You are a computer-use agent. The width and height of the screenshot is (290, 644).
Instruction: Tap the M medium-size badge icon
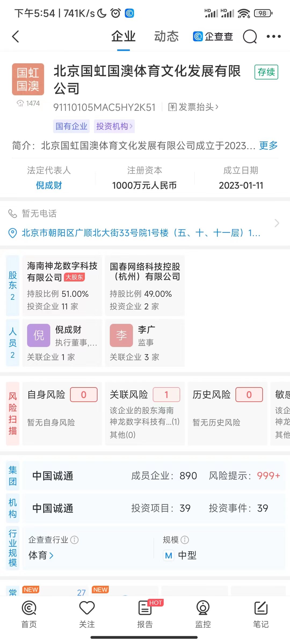(x=169, y=555)
